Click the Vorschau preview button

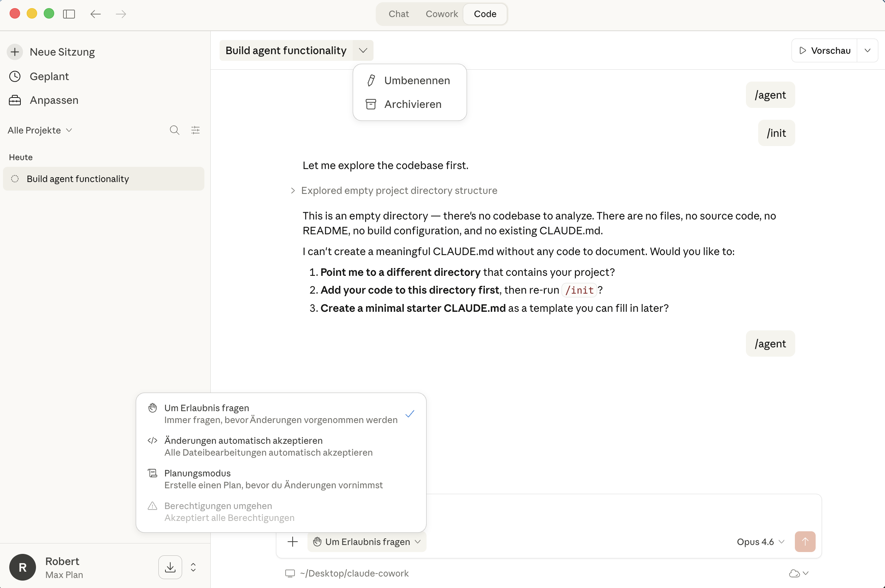(x=824, y=50)
